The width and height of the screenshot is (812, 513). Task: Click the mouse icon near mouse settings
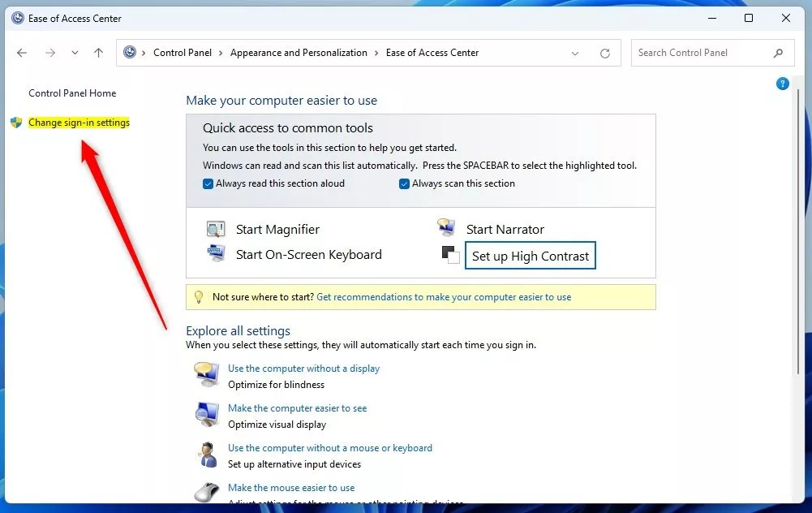(207, 492)
